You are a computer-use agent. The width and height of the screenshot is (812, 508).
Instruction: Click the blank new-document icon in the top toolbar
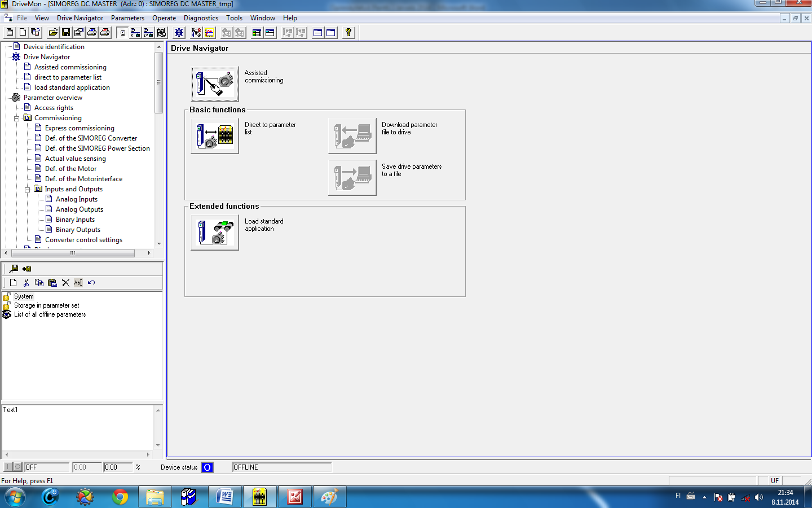pyautogui.click(x=23, y=33)
